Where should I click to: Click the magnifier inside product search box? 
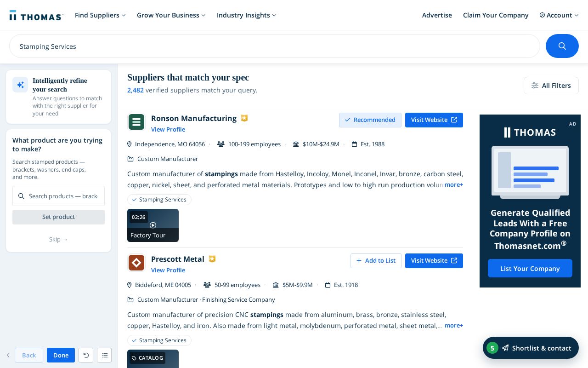click(21, 196)
